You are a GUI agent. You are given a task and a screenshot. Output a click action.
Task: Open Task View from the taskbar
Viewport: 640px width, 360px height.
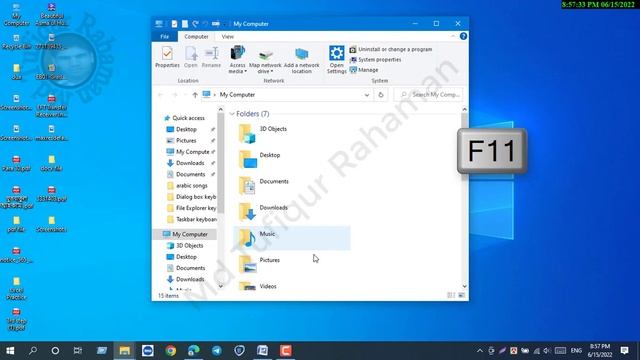tap(78, 351)
